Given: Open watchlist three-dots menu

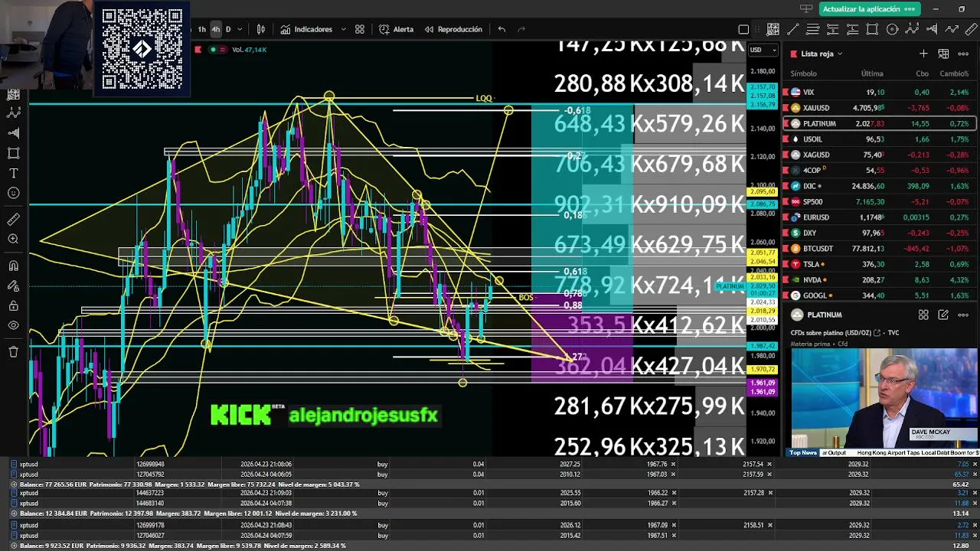Looking at the screenshot, I should (x=963, y=54).
